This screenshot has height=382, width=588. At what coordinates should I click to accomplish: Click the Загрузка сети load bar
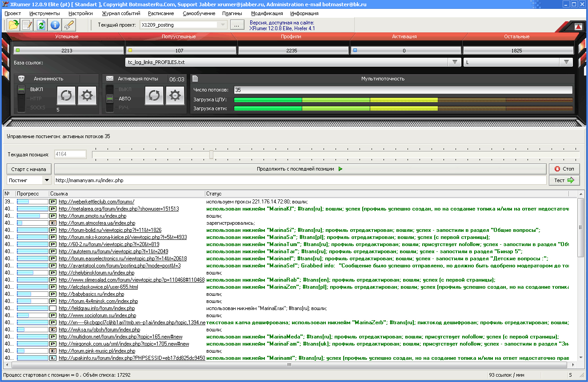(403, 108)
